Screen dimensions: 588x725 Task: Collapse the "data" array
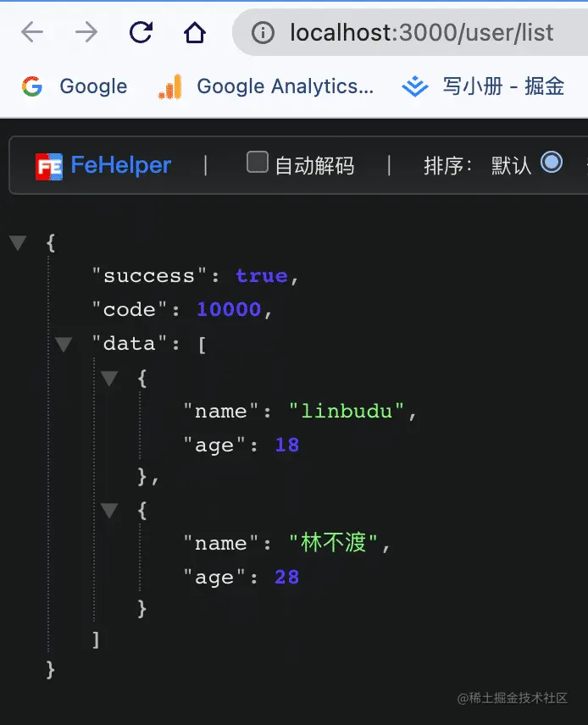pos(64,344)
